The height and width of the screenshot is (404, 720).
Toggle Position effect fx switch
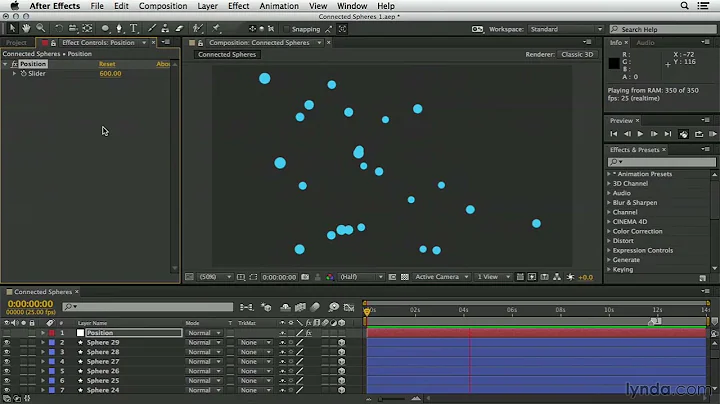[x=309, y=333]
